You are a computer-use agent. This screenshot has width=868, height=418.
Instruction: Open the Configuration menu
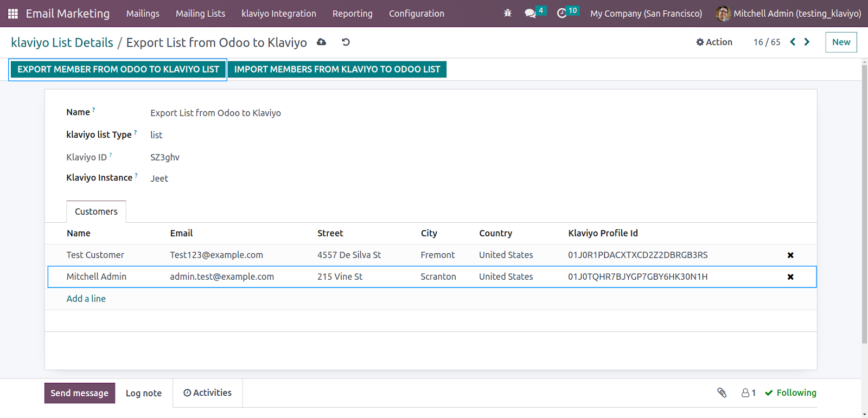(417, 14)
